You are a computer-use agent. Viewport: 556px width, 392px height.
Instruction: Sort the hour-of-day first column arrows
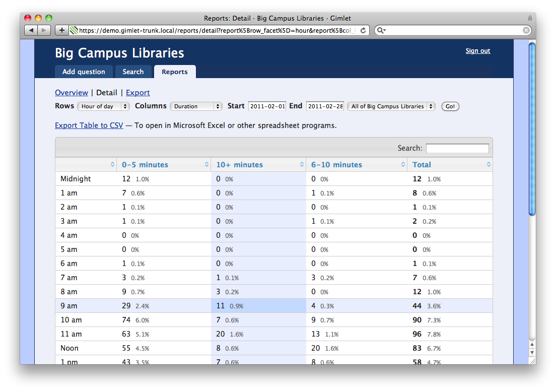[x=112, y=164]
